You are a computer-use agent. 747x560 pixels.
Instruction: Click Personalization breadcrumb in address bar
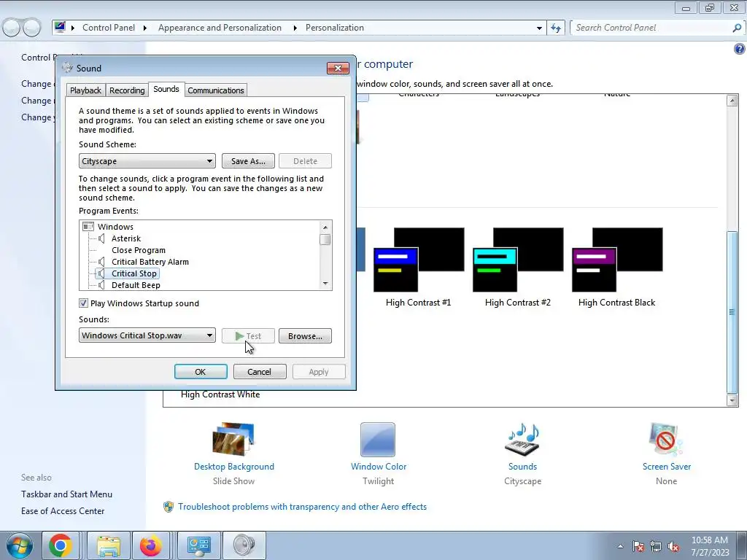[334, 28]
